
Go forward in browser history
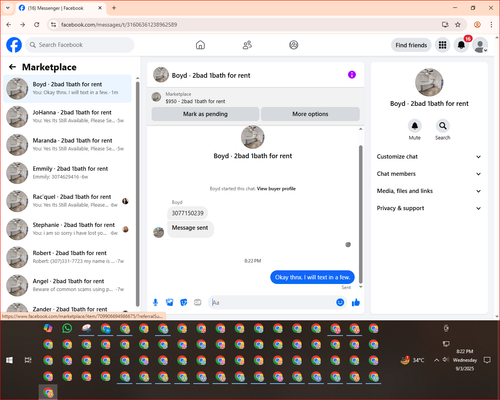(x=23, y=24)
